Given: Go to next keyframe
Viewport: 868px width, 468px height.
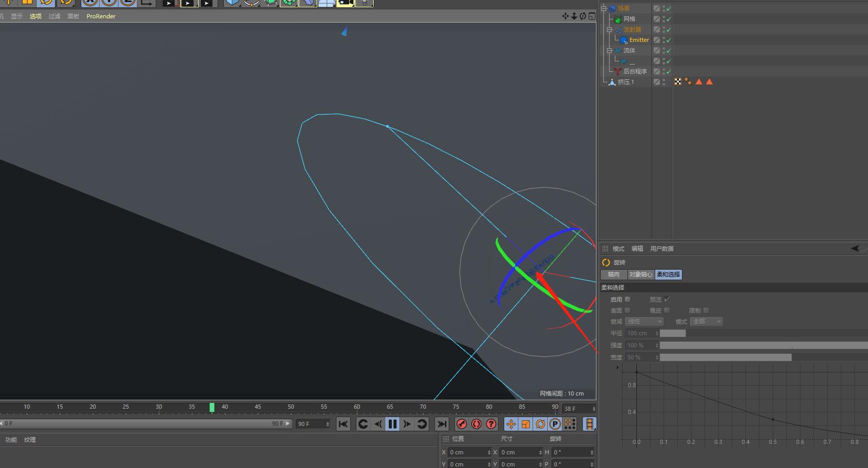Looking at the screenshot, I should (x=421, y=424).
